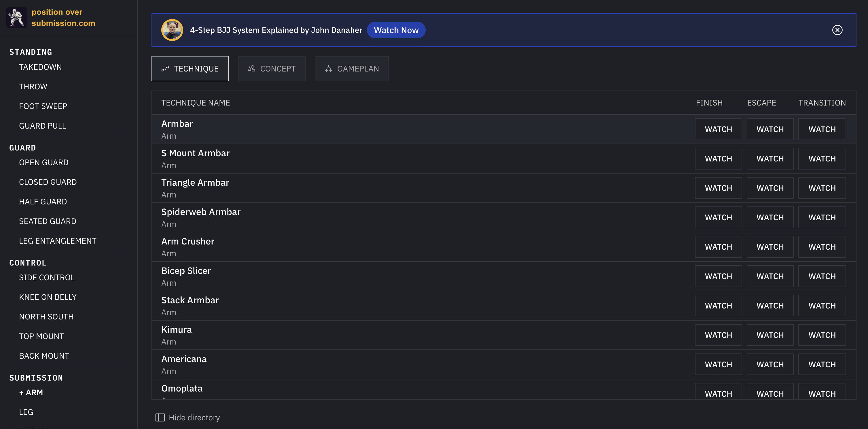The image size is (868, 429).
Task: Click the Gameplan tab branch icon
Action: 329,69
